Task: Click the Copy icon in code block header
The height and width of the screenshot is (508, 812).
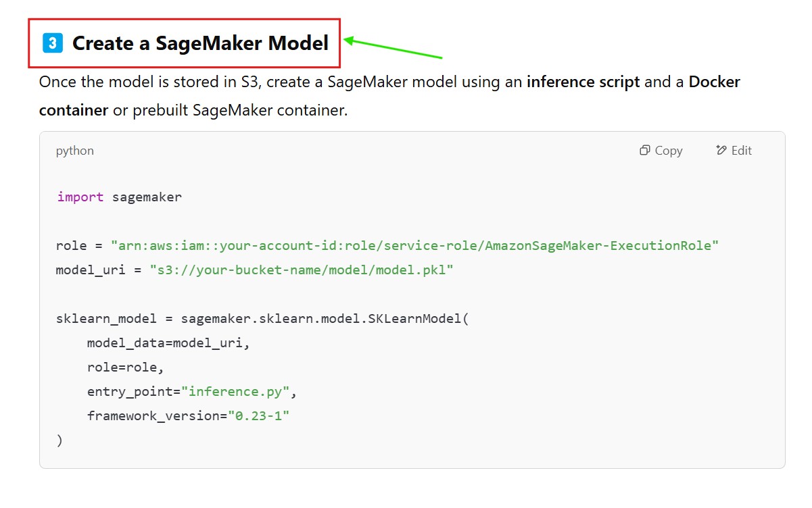Action: coord(645,151)
